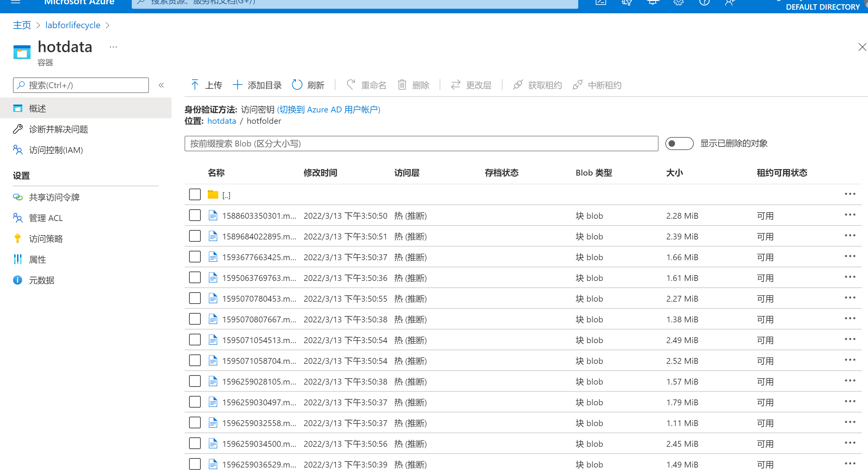Select checkbox for blob 1595071054513
Viewport: 868px width, 474px height.
pyautogui.click(x=195, y=340)
